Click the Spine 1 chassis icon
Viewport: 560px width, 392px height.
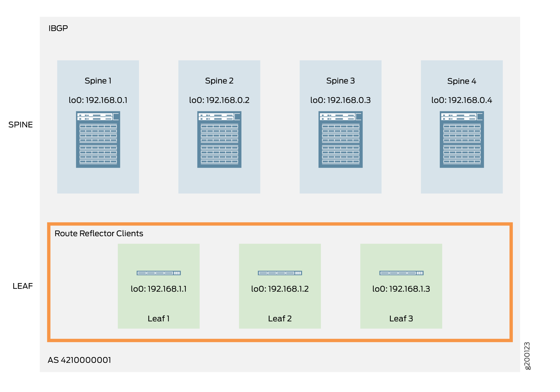pos(98,139)
